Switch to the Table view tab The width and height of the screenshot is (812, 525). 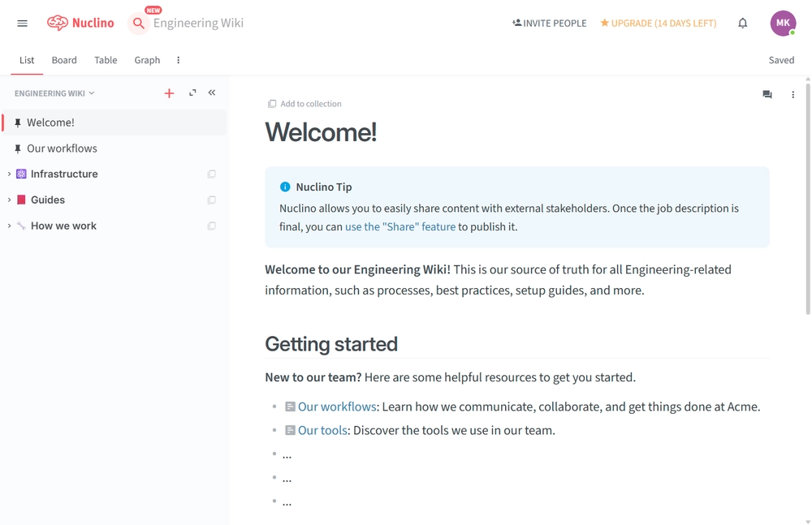[106, 60]
